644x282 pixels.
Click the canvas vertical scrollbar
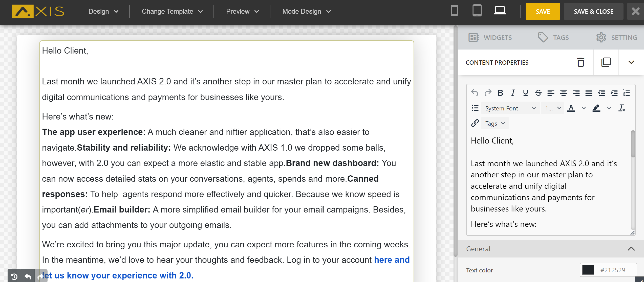coord(455,142)
